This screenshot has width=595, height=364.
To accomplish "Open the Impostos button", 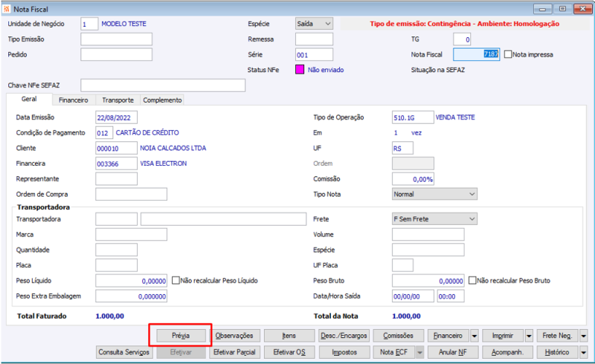I will click(344, 352).
